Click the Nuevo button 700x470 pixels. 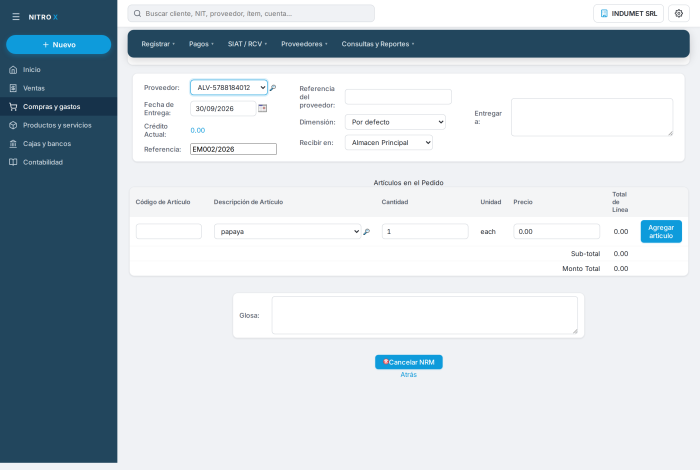[58, 45]
